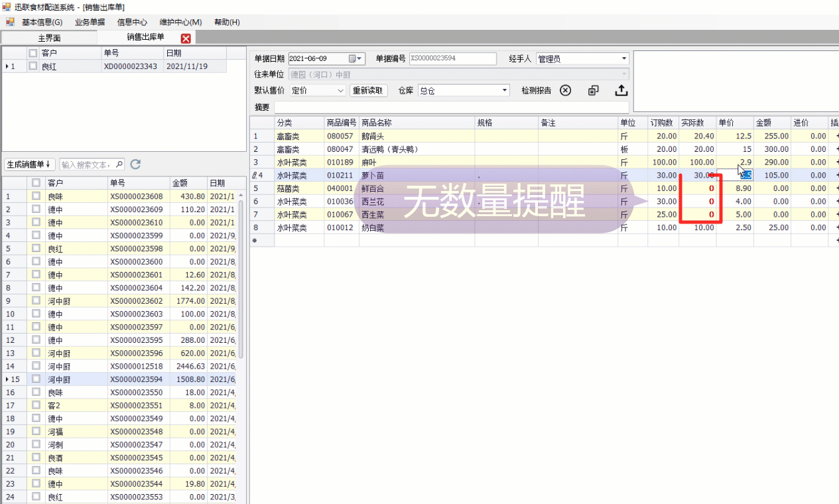Select the product row 鹅肾头

click(x=544, y=136)
